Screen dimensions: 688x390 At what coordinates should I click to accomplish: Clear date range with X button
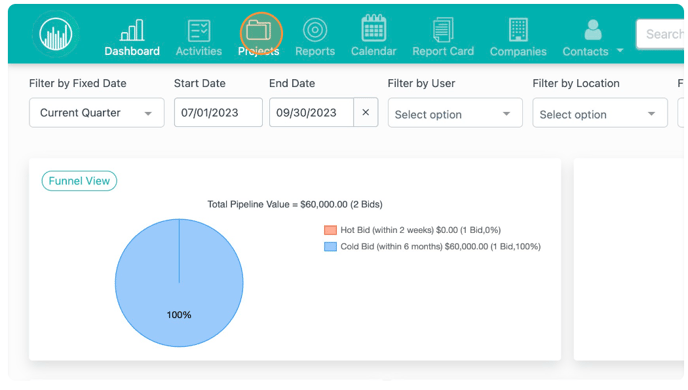point(366,112)
